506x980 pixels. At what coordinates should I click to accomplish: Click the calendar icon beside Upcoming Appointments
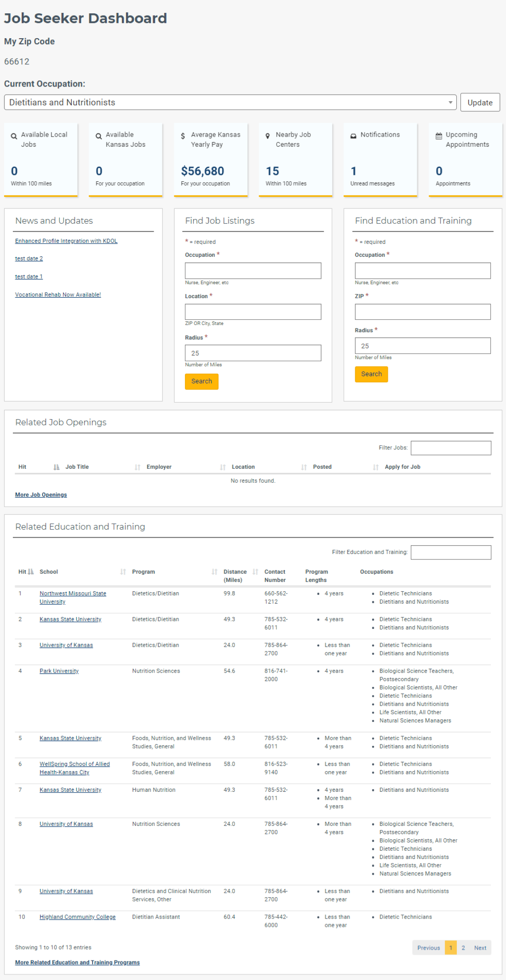(439, 136)
